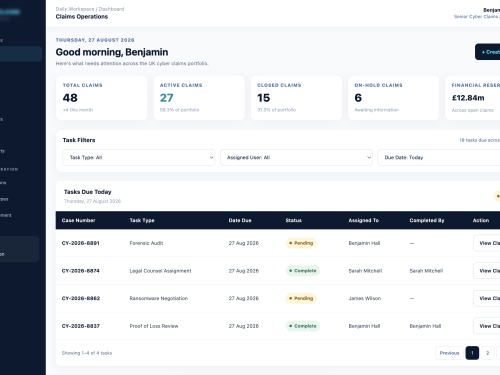View claim for the Proof of Loss Review task
This screenshot has width=500, height=375.
click(487, 326)
